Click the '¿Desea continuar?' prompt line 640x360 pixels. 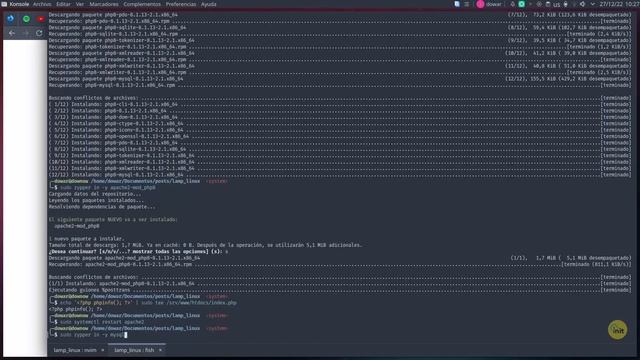tap(138, 251)
